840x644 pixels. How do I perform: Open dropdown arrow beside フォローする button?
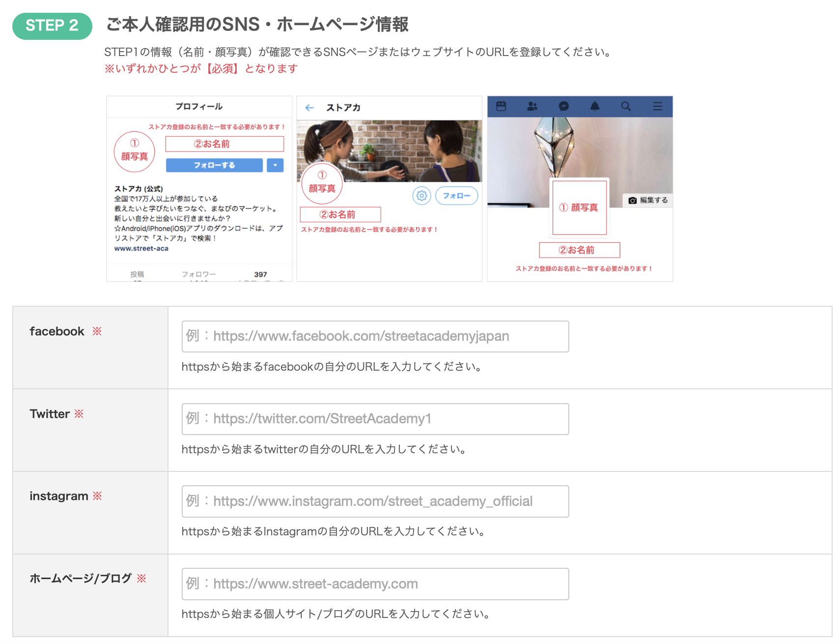pyautogui.click(x=275, y=165)
